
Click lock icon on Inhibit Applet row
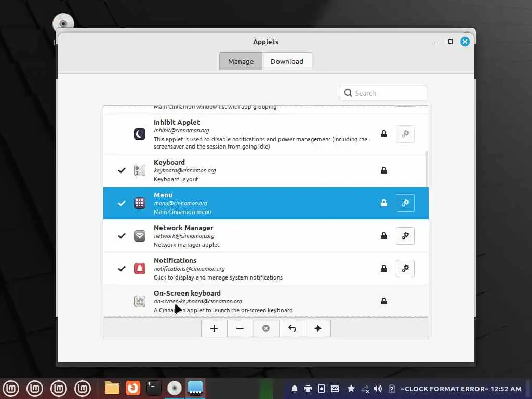[x=384, y=134]
